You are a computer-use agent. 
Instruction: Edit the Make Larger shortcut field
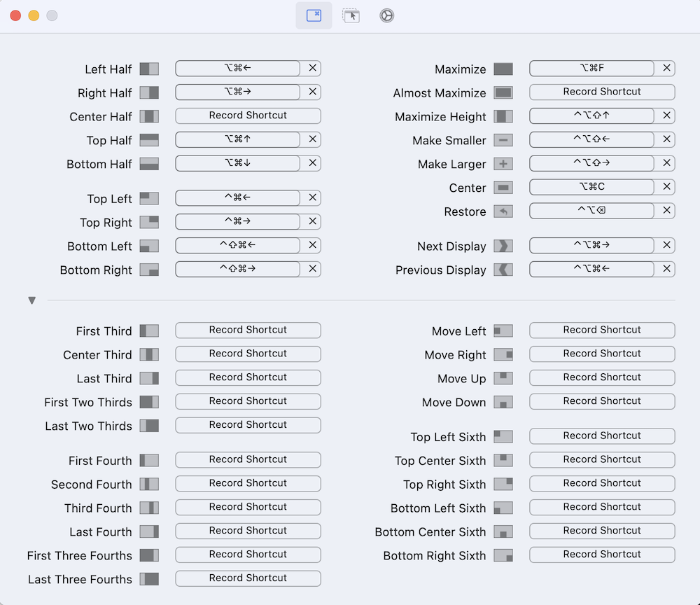[x=591, y=162]
